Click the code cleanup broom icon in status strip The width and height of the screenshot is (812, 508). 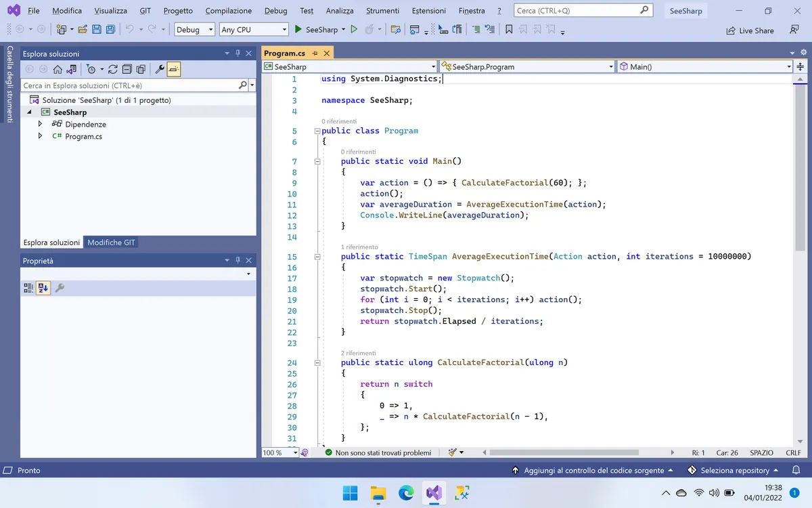coord(452,452)
